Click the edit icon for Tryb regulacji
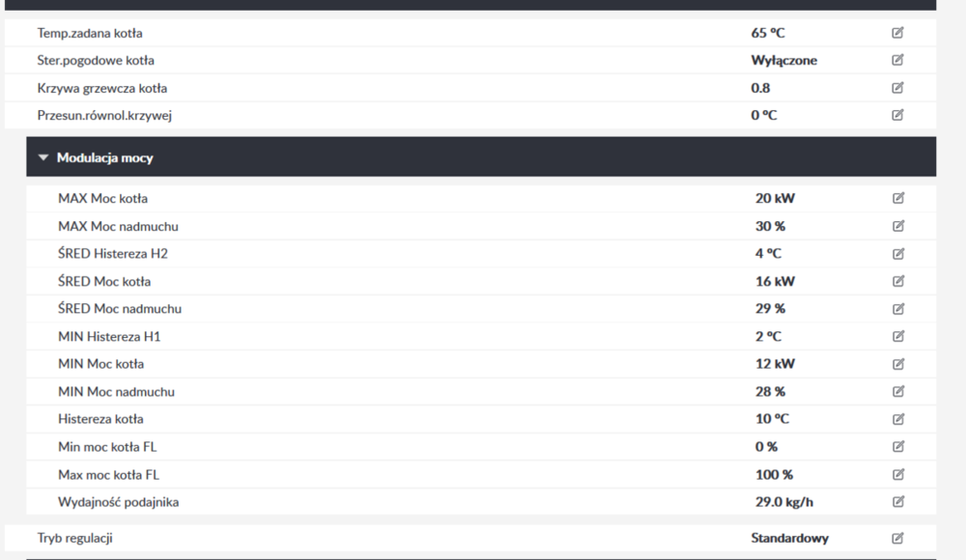The height and width of the screenshot is (560, 966). point(897,538)
